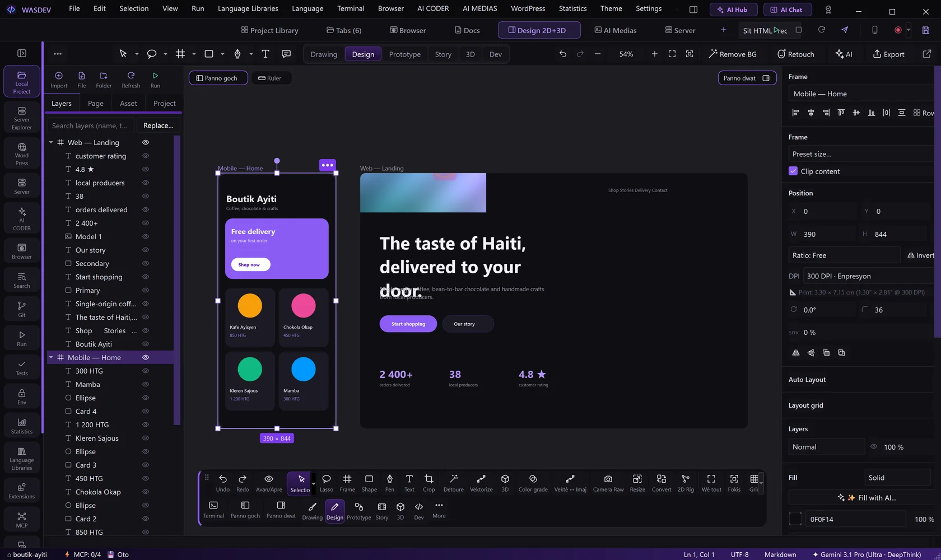The width and height of the screenshot is (941, 560).
Task: Click the fill color swatch
Action: (x=795, y=519)
